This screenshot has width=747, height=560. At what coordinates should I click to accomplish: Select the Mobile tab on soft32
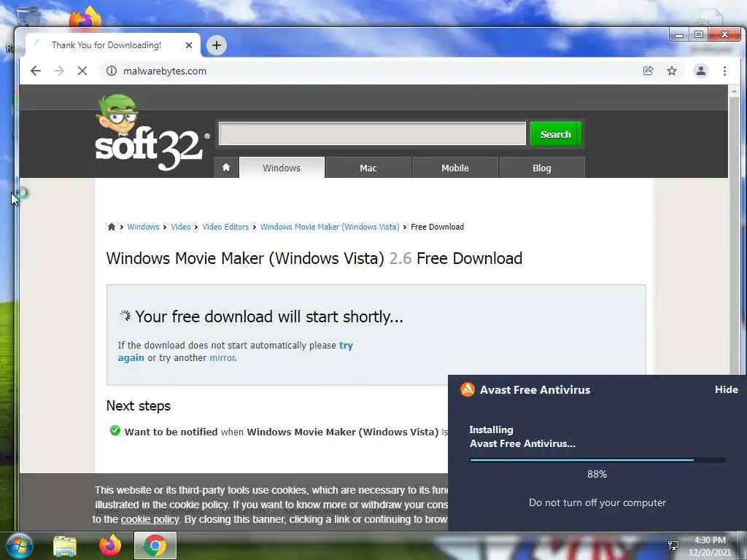click(x=455, y=168)
